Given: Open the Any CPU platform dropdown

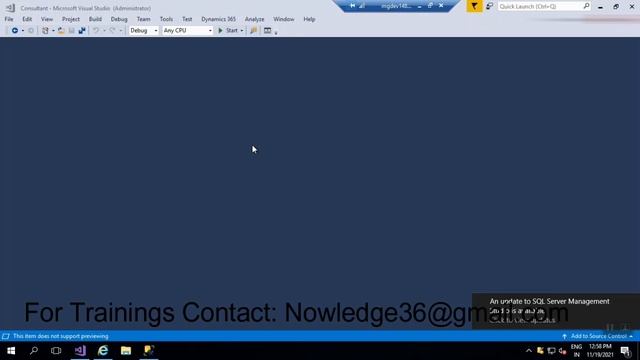Looking at the screenshot, I should point(188,31).
